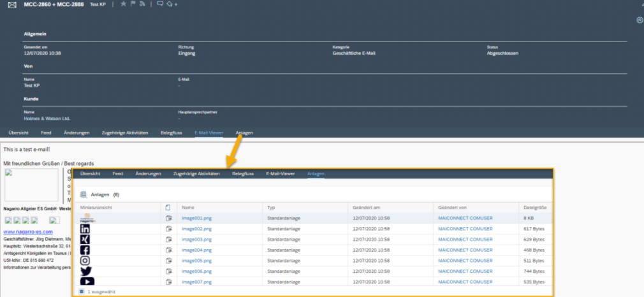Click the envelope icon next to MCC-2860
The image size is (644, 297).
(x=11, y=5)
